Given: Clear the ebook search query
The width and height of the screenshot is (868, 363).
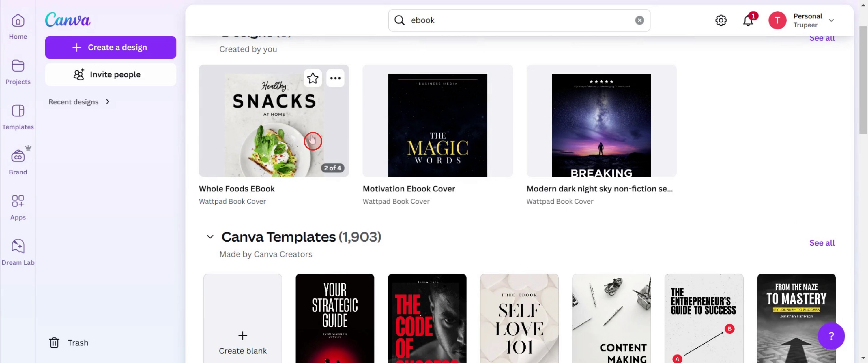Looking at the screenshot, I should click(639, 20).
